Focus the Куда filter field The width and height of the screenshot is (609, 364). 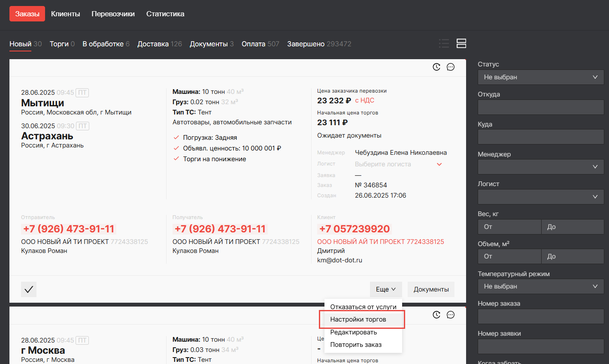(541, 137)
